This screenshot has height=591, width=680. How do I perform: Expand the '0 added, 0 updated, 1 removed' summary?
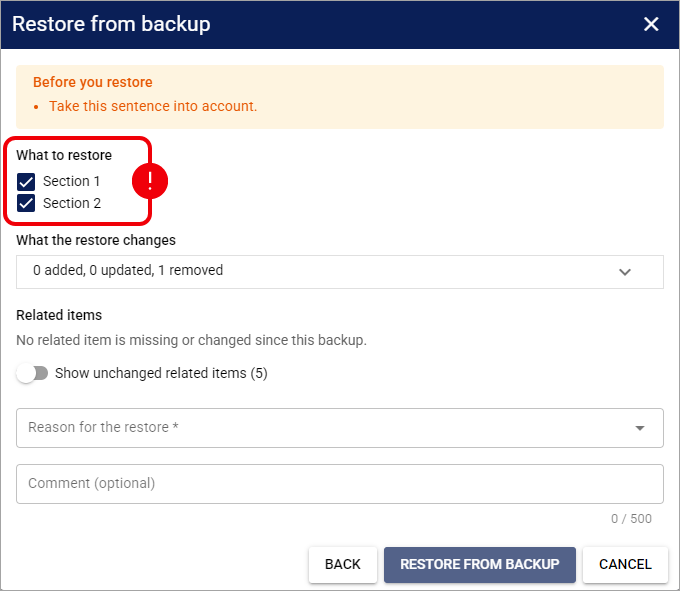point(340,272)
